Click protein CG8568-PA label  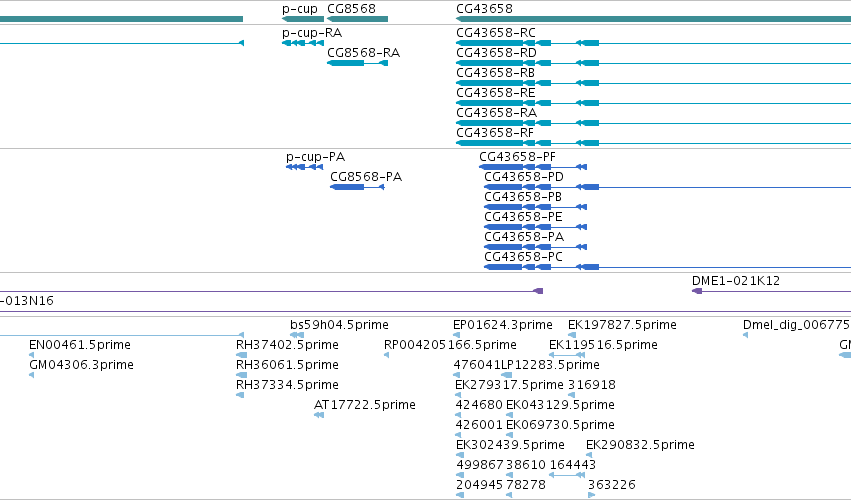click(x=366, y=177)
